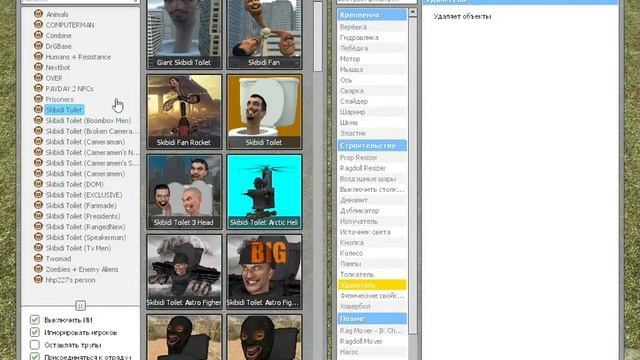Select the Ховербол tool
The width and height of the screenshot is (640, 360).
click(372, 306)
